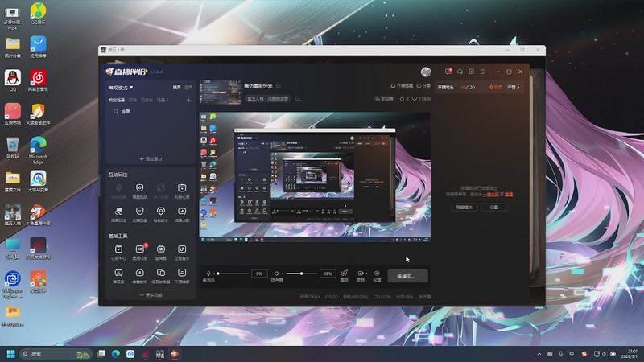
Task: Select the second scene tab after 我的场景
Action: click(x=133, y=100)
